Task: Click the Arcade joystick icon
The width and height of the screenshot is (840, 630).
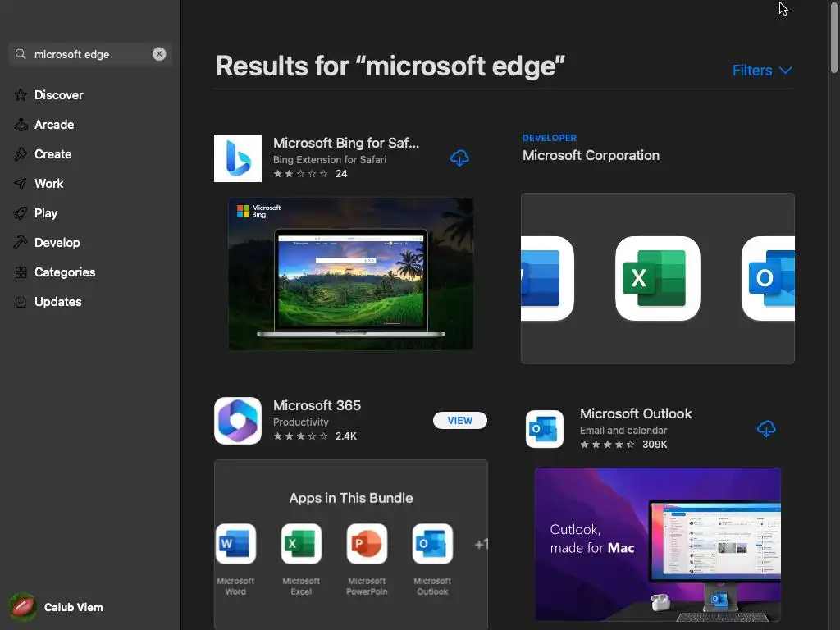Action: pos(21,125)
